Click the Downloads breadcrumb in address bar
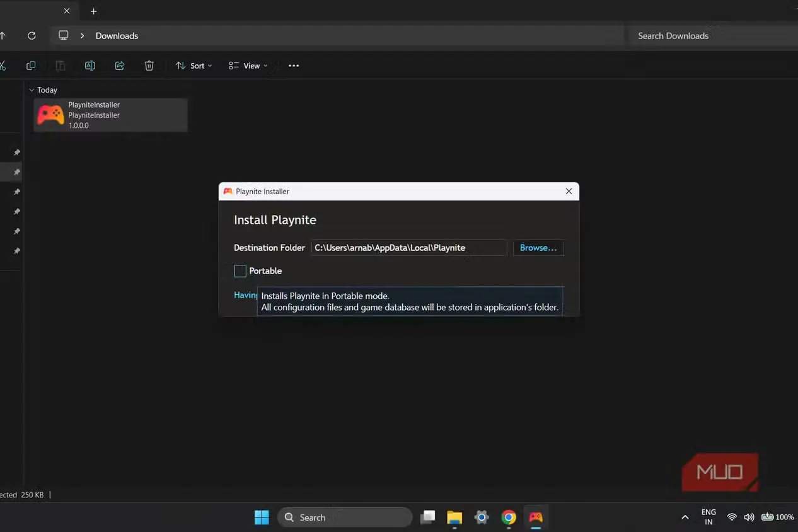This screenshot has width=798, height=532. coord(117,36)
